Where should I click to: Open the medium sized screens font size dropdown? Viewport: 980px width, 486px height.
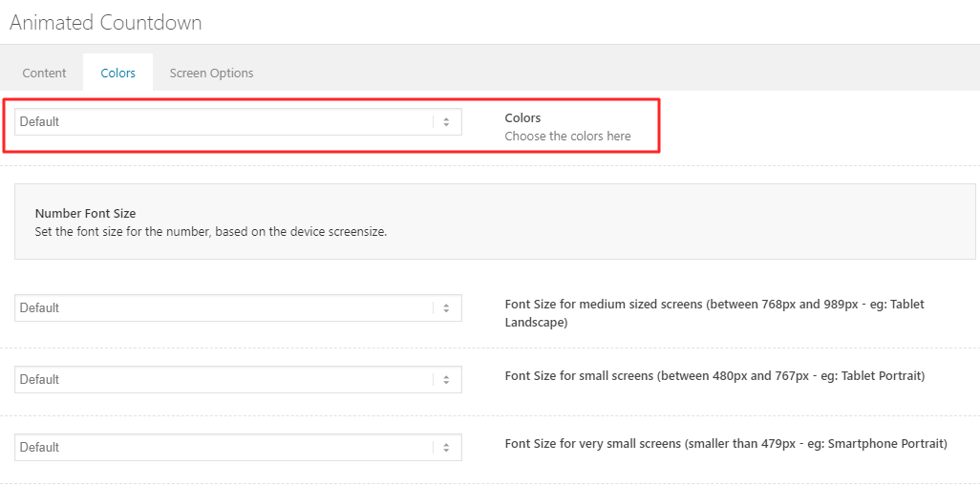pos(225,308)
